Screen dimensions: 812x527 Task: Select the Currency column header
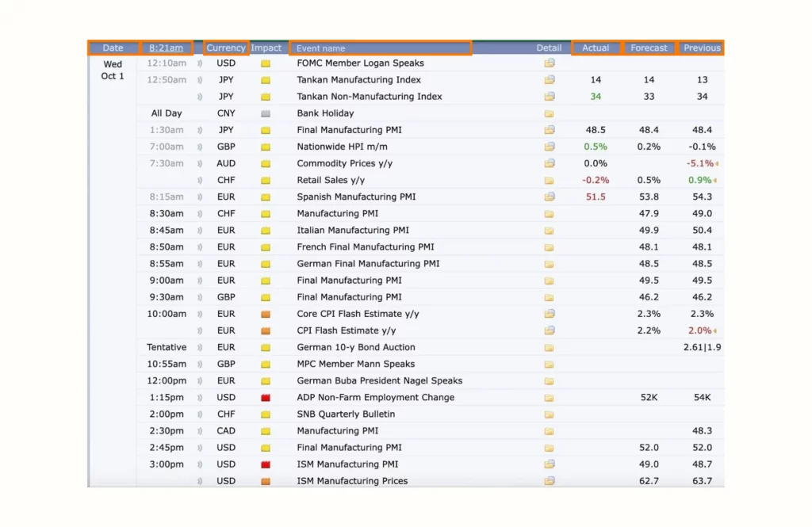[226, 48]
